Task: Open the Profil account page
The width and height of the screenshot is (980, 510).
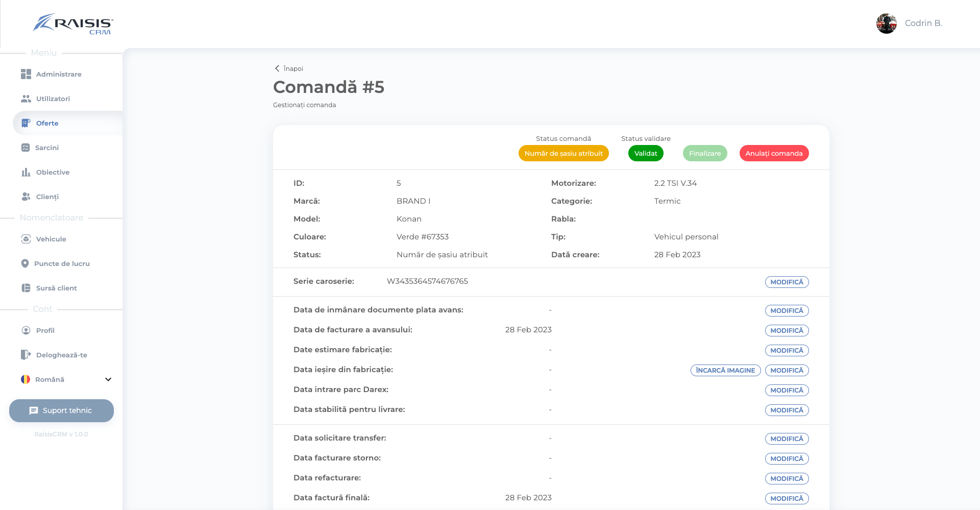Action: pyautogui.click(x=45, y=330)
